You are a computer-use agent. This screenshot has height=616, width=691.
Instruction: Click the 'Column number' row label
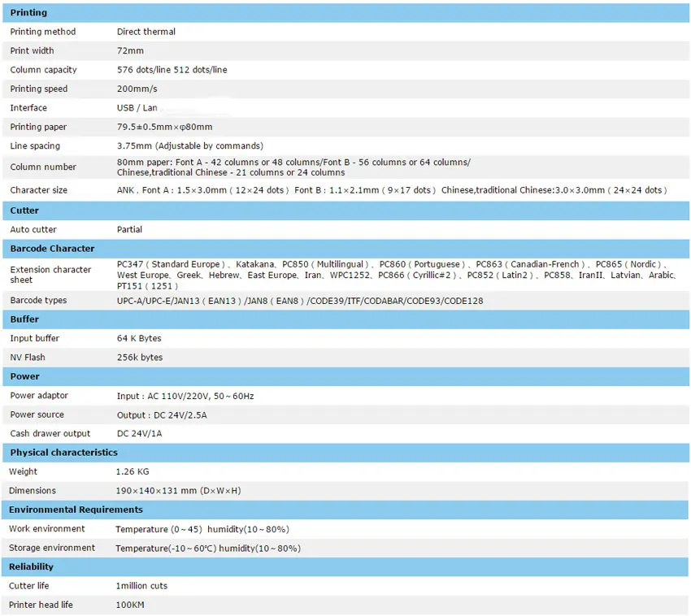(43, 167)
